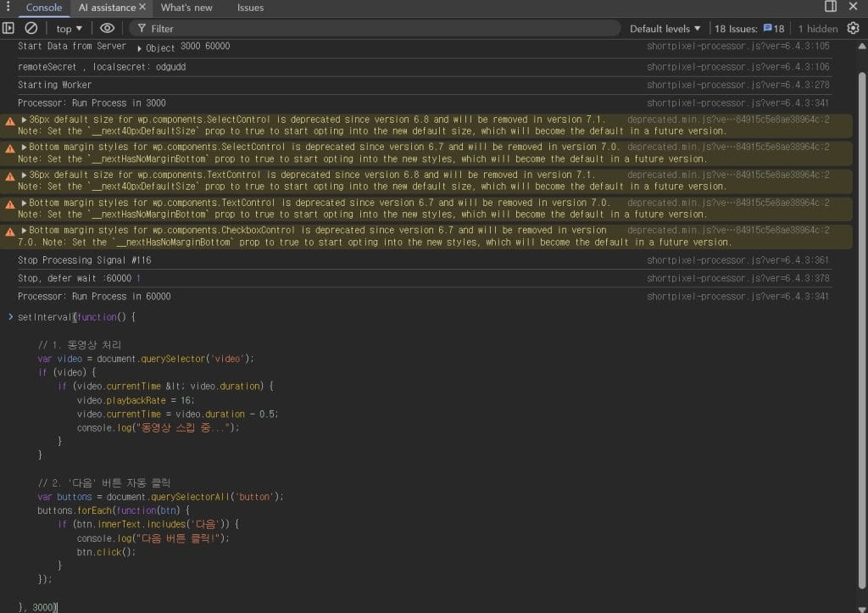Expand the TextControl deprecation warning
The height and width of the screenshot is (613, 868).
click(x=22, y=174)
